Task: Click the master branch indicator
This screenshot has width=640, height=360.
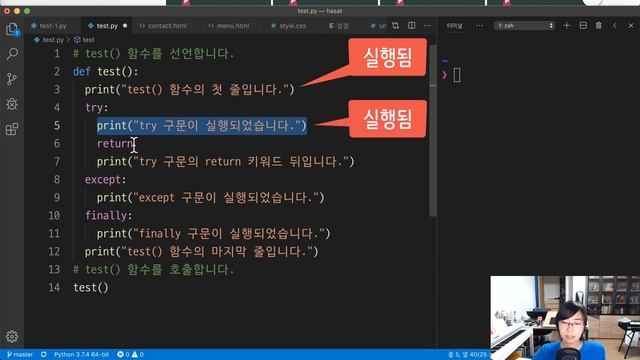Action: pyautogui.click(x=20, y=354)
